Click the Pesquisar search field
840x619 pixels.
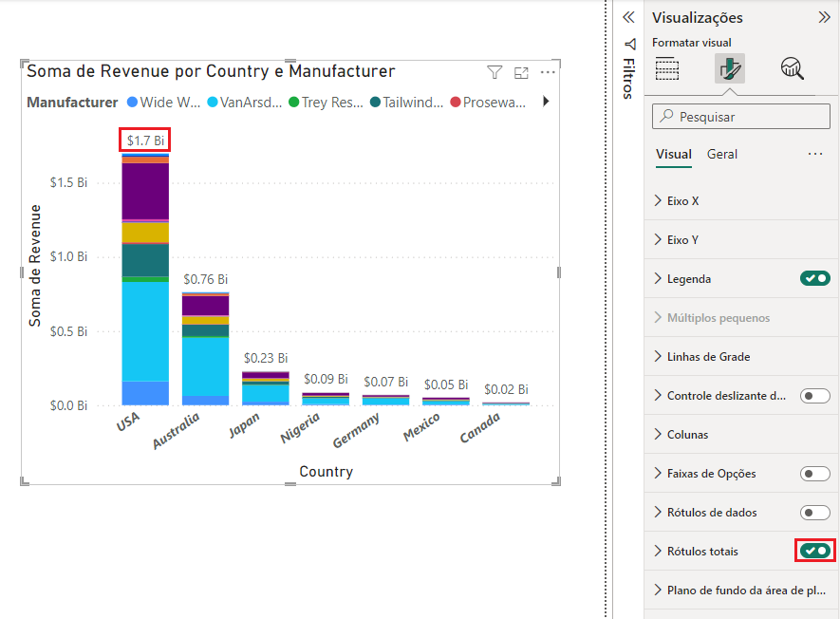[741, 116]
